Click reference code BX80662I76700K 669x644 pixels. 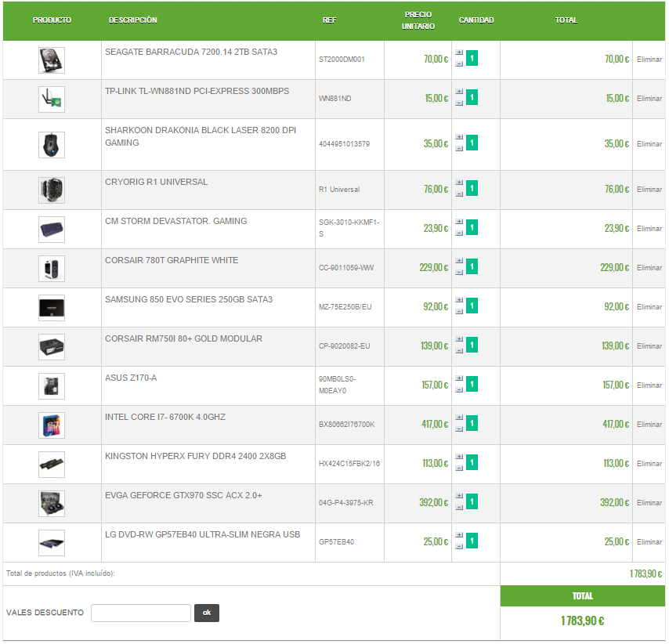[x=346, y=425]
